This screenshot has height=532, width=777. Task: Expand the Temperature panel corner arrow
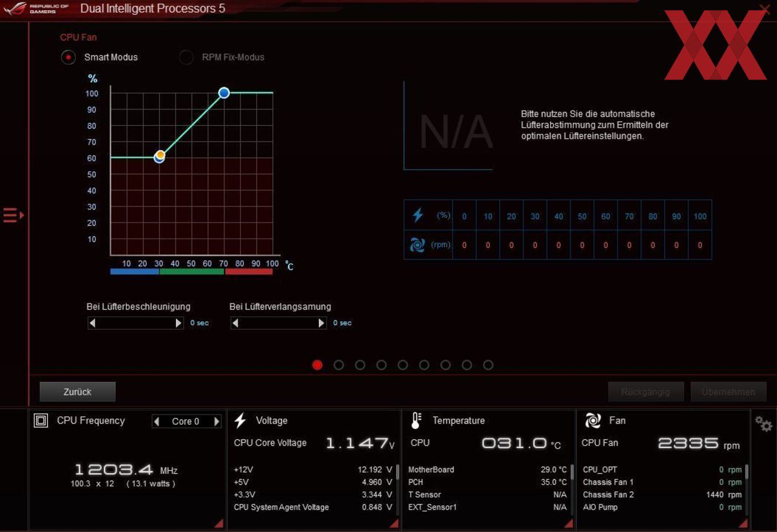(568, 523)
